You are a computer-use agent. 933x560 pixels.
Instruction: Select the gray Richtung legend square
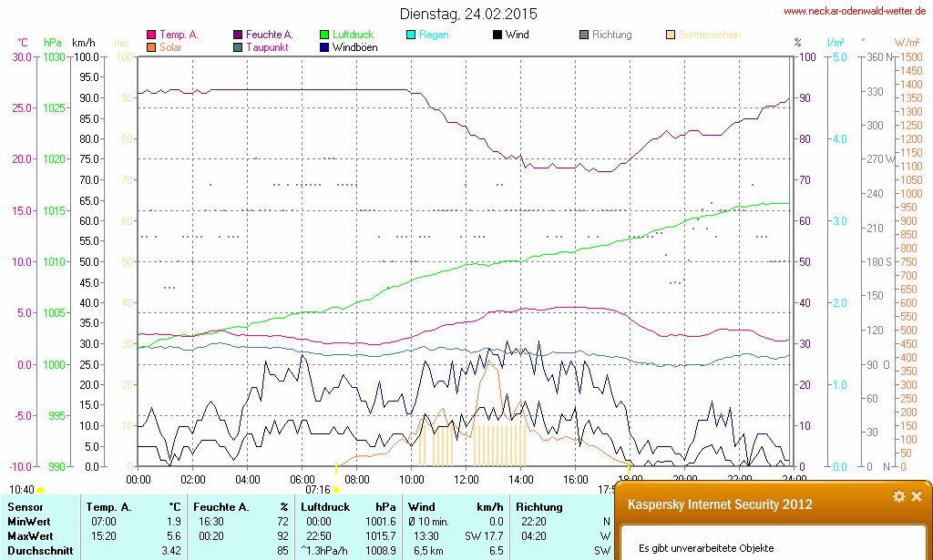(x=584, y=36)
